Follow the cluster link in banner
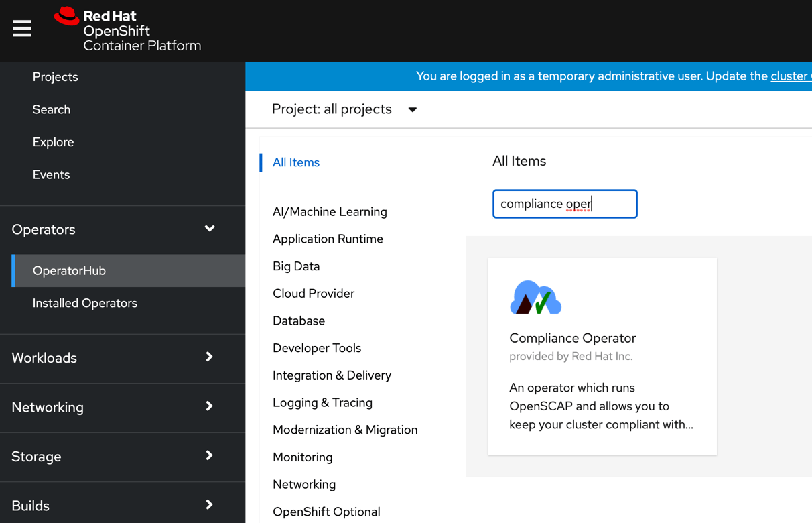Viewport: 812px width, 523px height. coord(790,76)
